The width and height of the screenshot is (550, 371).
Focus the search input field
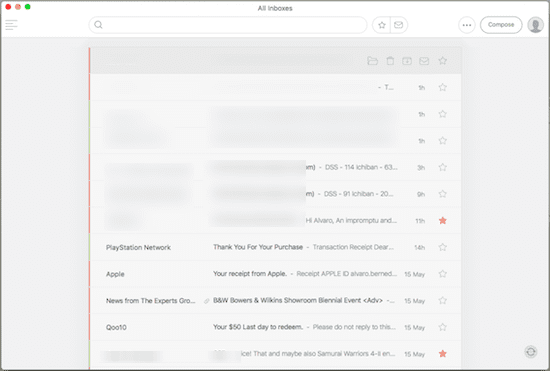228,25
